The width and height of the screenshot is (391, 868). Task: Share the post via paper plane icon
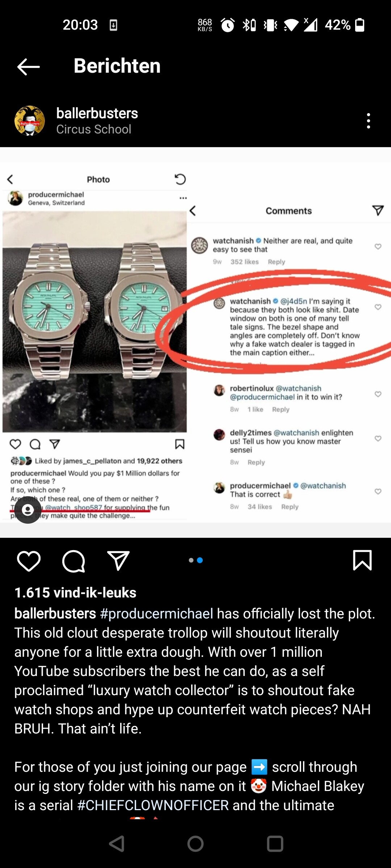(118, 561)
